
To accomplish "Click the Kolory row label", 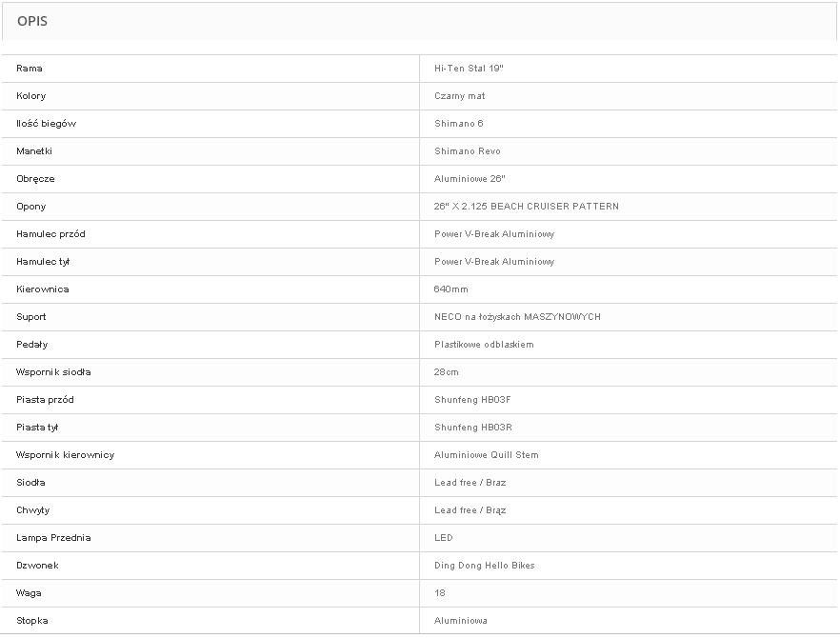I will tap(31, 96).
